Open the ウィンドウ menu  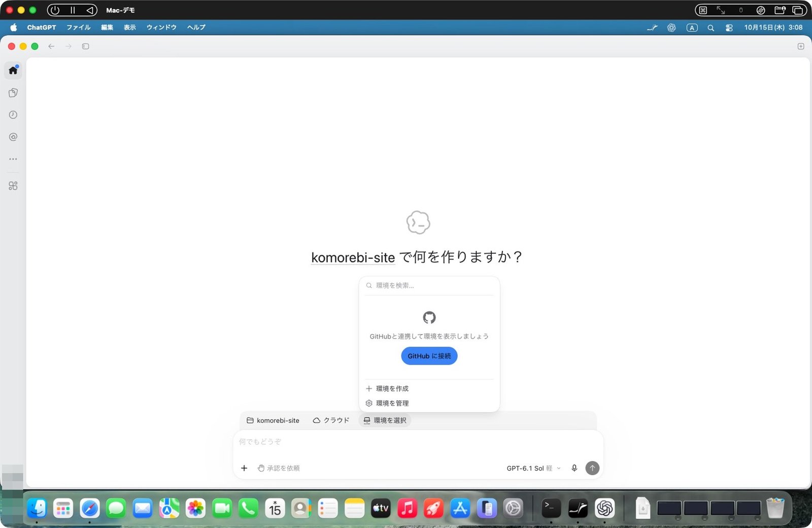coord(161,27)
